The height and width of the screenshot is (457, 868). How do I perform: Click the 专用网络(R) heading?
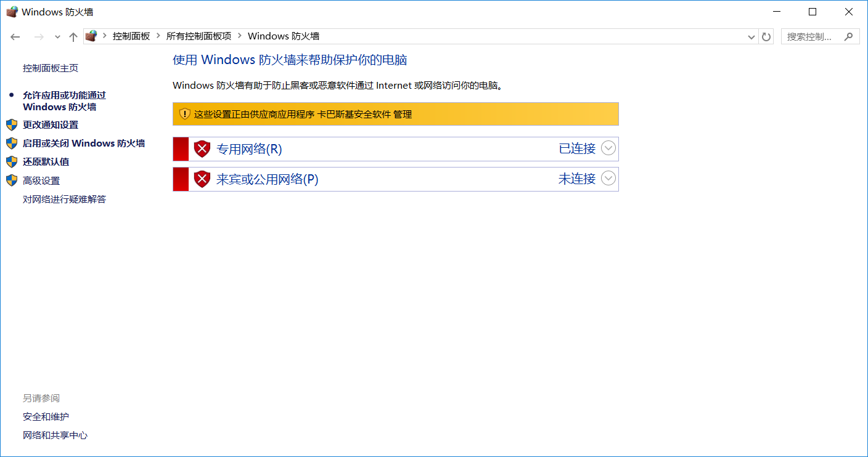click(249, 149)
